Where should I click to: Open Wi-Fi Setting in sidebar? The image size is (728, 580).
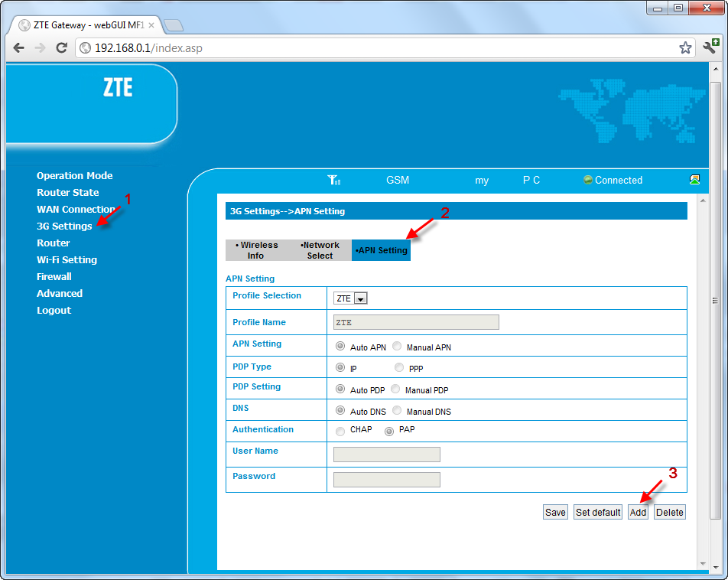(x=67, y=260)
